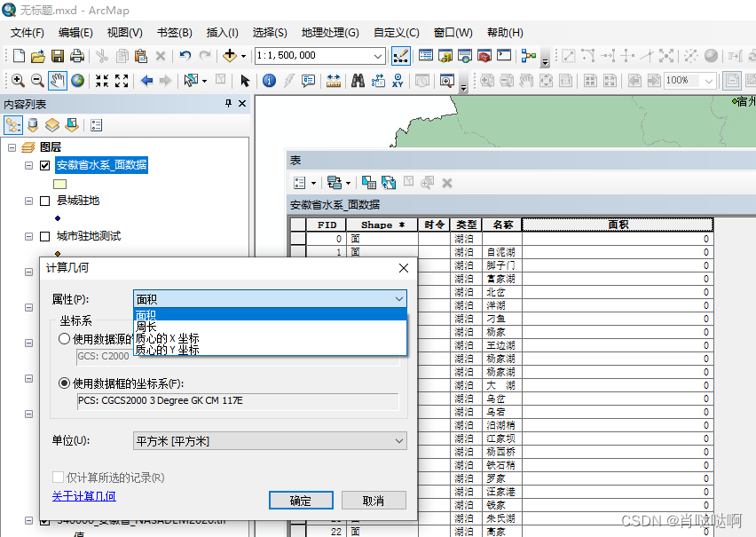Open the 视图(V) menu
This screenshot has height=537, width=756.
click(125, 33)
